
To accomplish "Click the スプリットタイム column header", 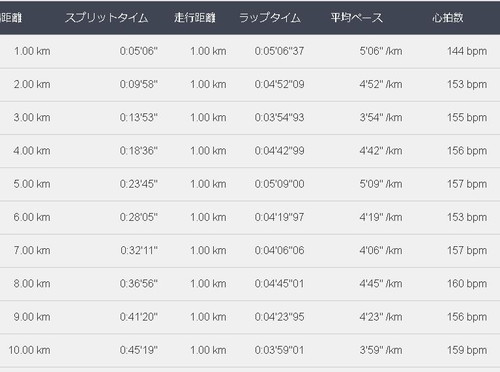I will point(107,18).
